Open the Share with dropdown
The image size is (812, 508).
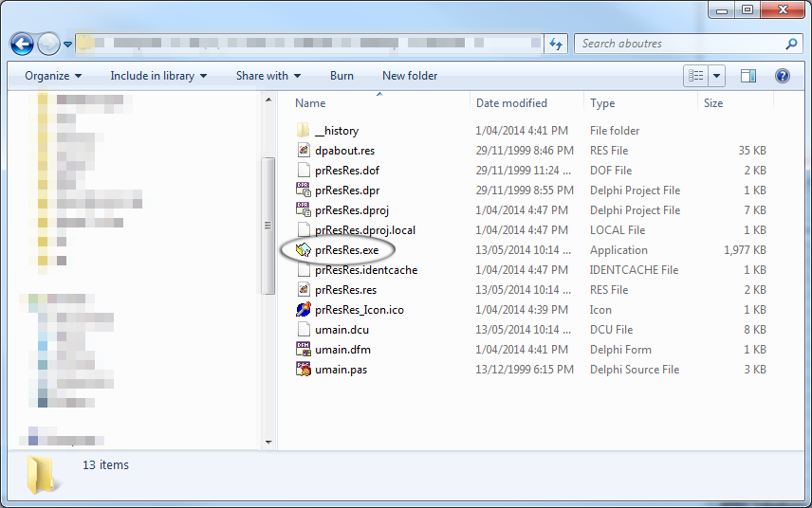click(x=268, y=76)
